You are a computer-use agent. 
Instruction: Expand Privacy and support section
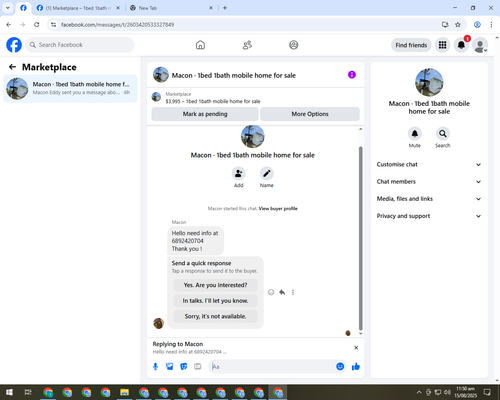point(429,216)
